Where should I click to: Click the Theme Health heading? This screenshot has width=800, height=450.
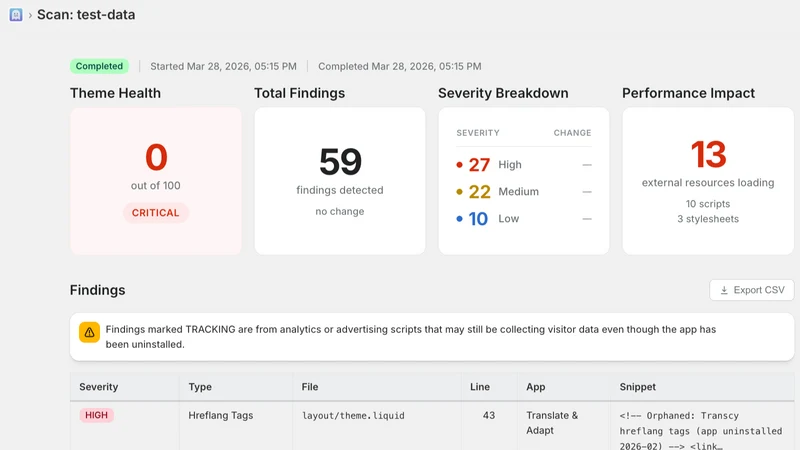click(x=115, y=93)
